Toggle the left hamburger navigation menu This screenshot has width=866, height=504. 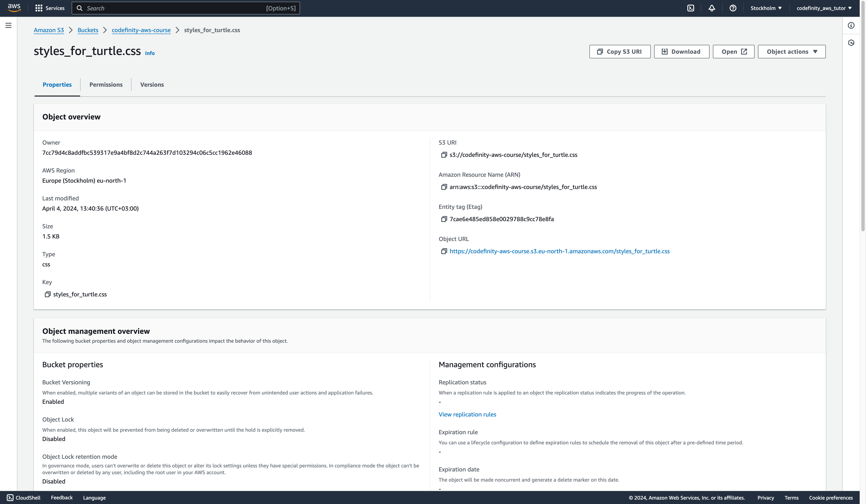pos(9,25)
